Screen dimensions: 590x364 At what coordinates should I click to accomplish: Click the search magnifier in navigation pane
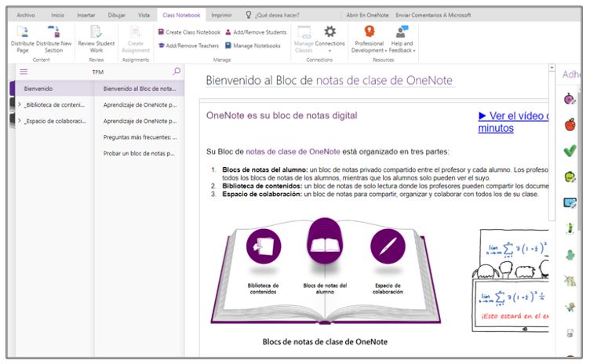(176, 71)
